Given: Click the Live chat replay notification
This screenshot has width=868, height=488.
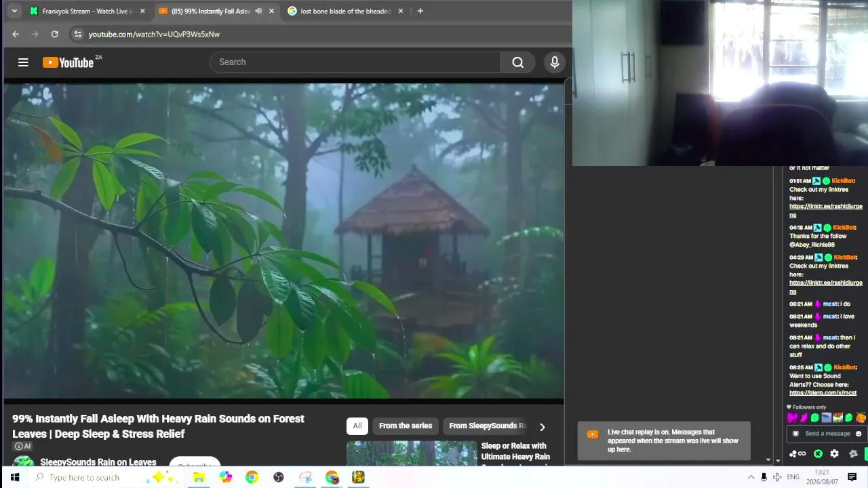Looking at the screenshot, I should click(664, 441).
